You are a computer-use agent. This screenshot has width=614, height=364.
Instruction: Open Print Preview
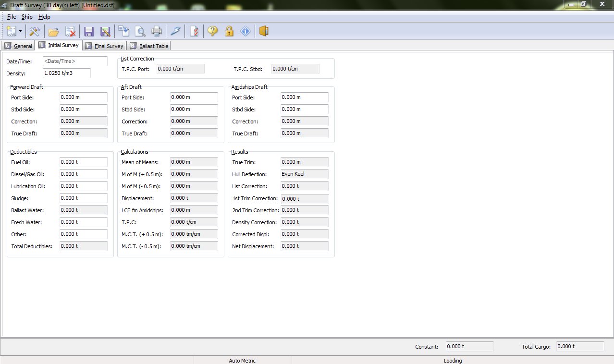point(140,31)
